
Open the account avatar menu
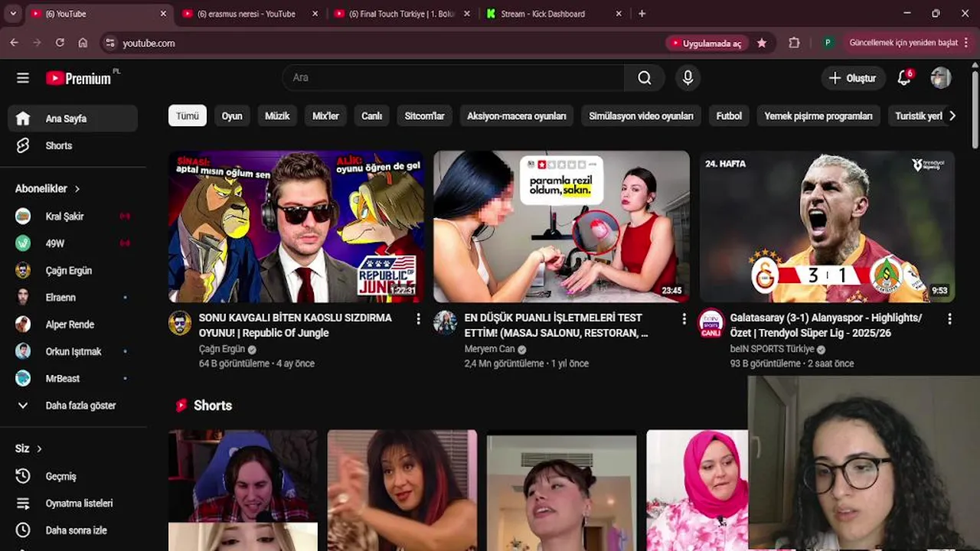pos(941,77)
